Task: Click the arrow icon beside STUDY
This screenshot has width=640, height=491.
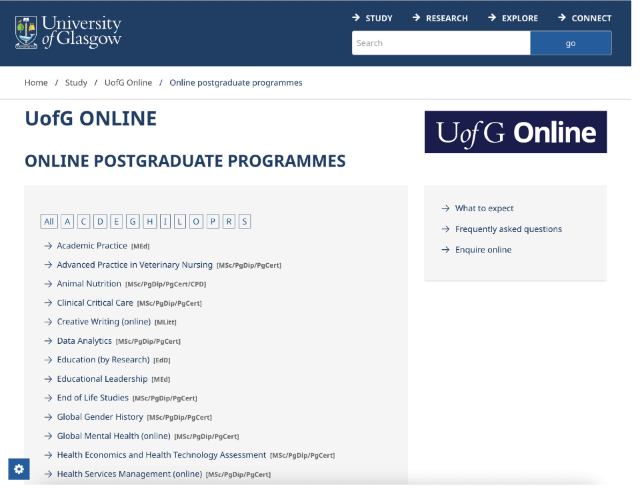Action: point(356,18)
